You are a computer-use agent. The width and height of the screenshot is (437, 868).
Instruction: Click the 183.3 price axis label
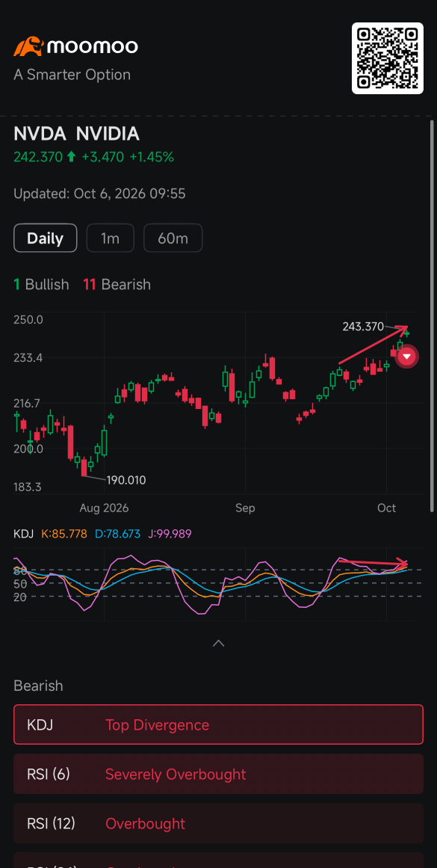[28, 487]
